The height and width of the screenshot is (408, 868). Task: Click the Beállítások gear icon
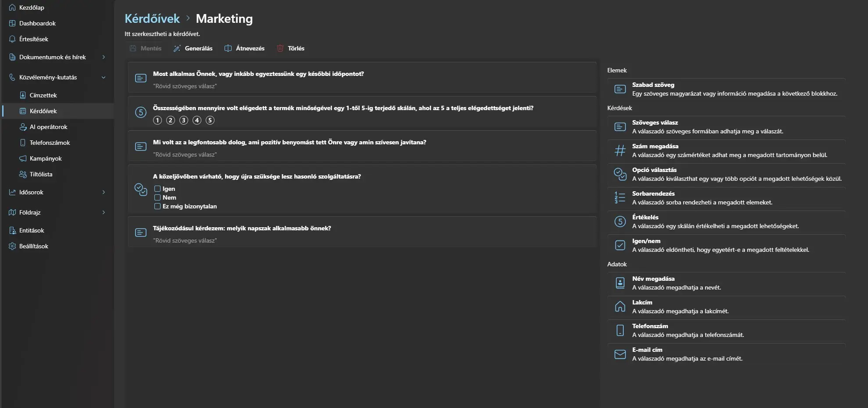pos(12,246)
